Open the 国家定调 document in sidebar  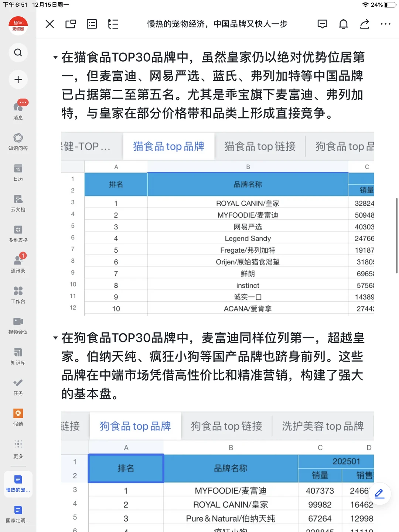(18, 514)
